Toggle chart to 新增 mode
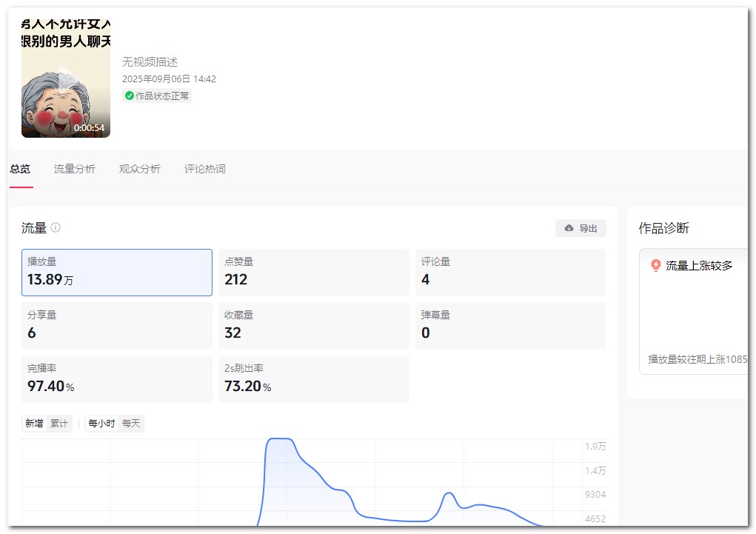 (34, 424)
